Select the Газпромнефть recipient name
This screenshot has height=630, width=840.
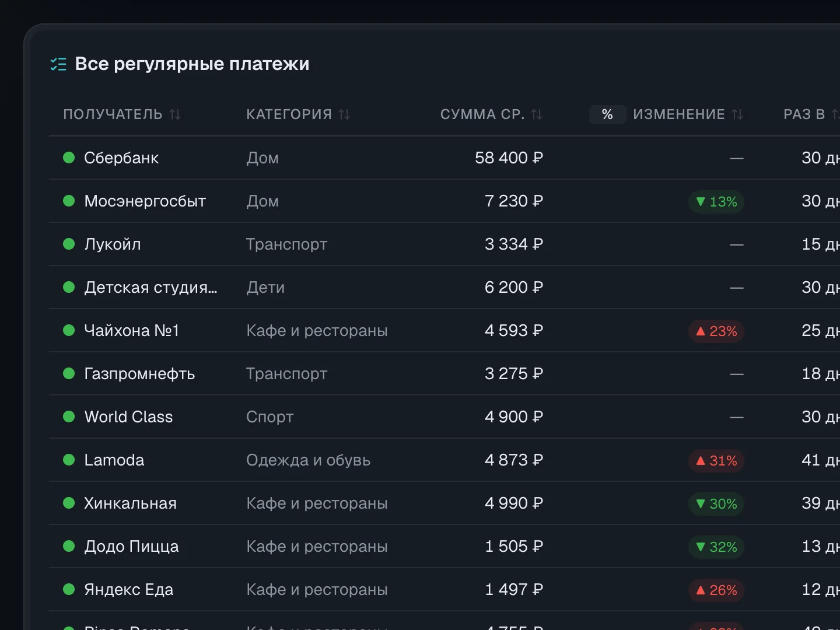pos(139,374)
